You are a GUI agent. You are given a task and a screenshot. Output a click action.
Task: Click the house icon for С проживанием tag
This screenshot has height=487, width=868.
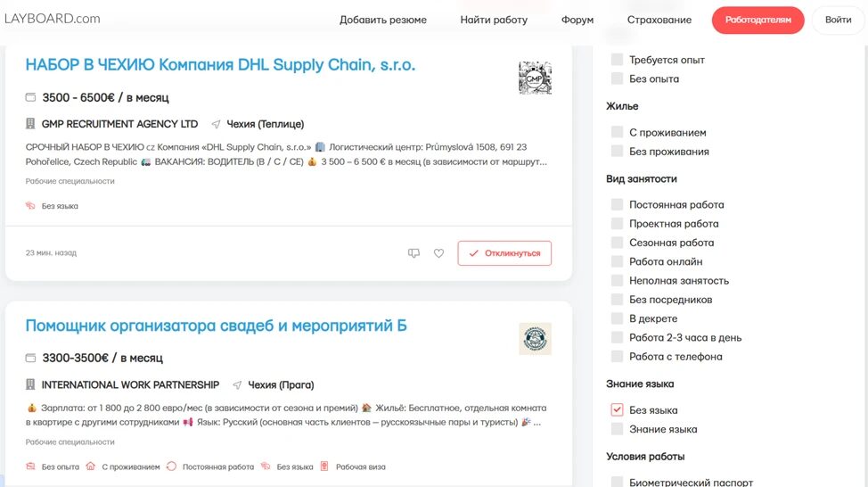coord(90,466)
